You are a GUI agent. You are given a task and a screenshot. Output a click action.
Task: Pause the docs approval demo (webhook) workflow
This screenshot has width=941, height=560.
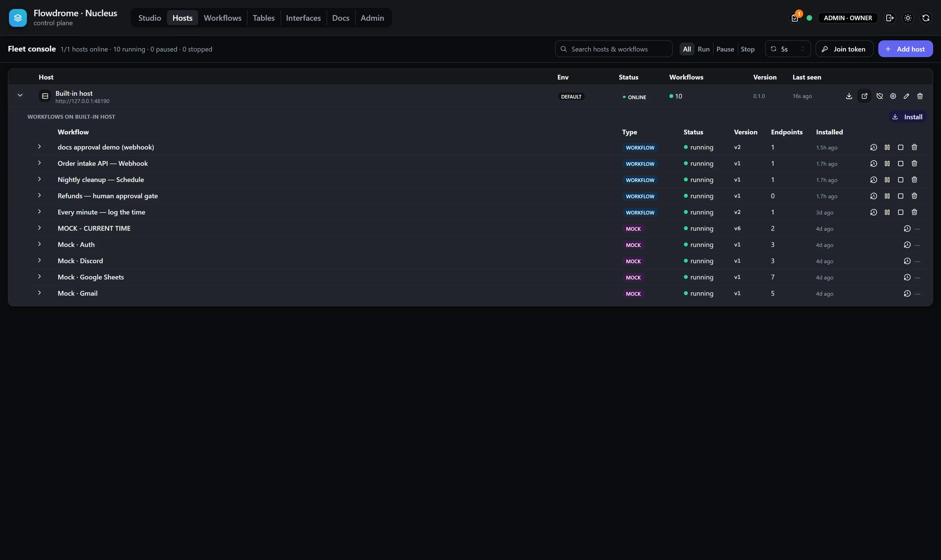click(887, 148)
